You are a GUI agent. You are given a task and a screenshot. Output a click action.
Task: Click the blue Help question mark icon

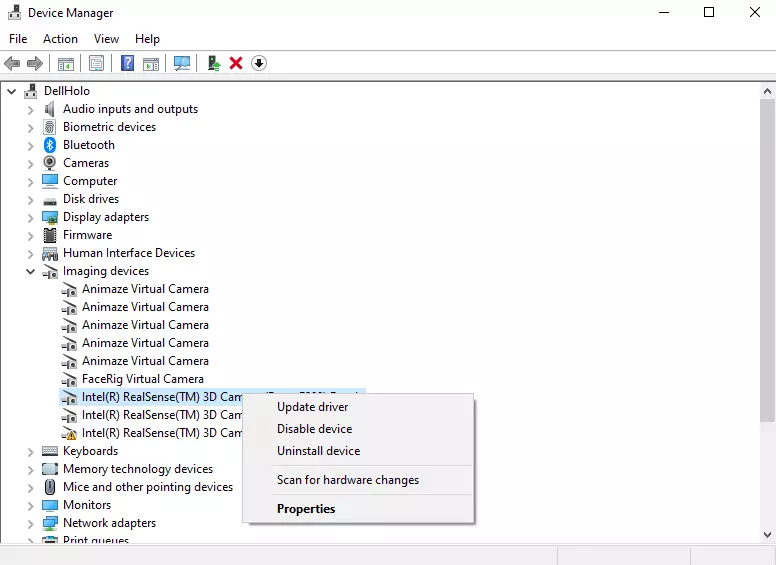[127, 63]
